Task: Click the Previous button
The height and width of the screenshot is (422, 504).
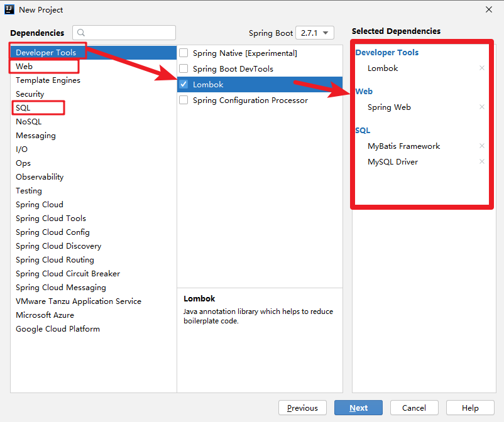Action: [302, 408]
